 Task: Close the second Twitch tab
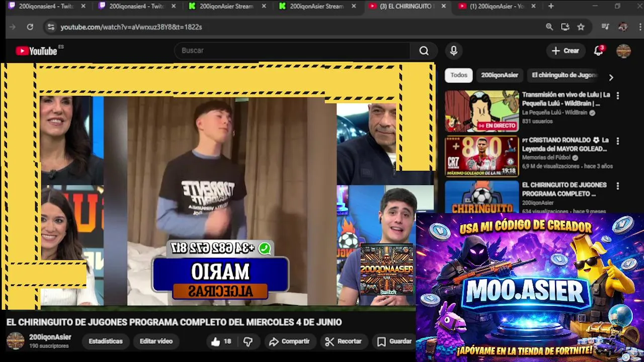click(174, 7)
